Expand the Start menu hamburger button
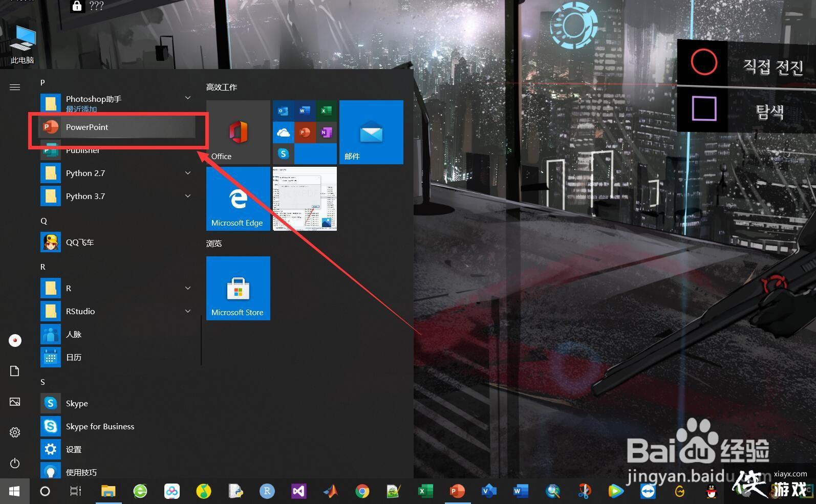The height and width of the screenshot is (504, 816). click(15, 87)
